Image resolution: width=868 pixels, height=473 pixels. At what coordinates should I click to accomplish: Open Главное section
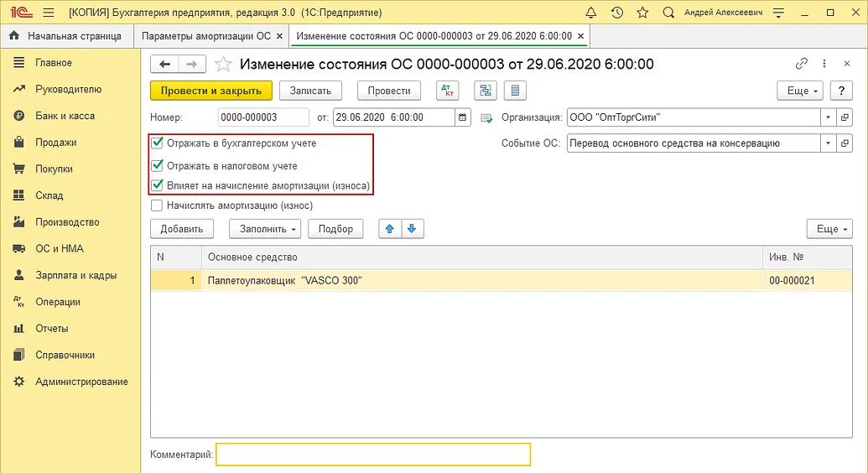point(54,63)
